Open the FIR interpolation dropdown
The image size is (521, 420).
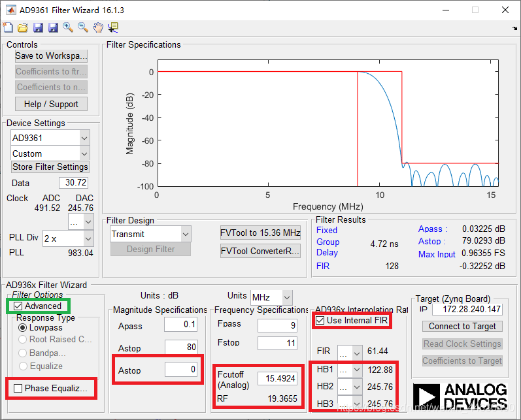[x=350, y=353]
